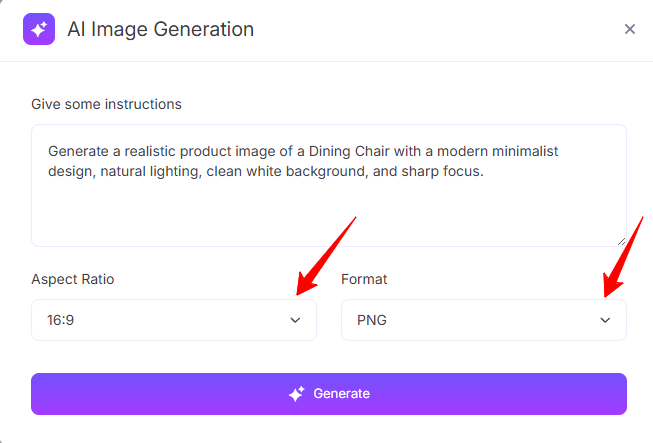This screenshot has width=653, height=443.
Task: Click the 'Format' label
Action: 364,279
